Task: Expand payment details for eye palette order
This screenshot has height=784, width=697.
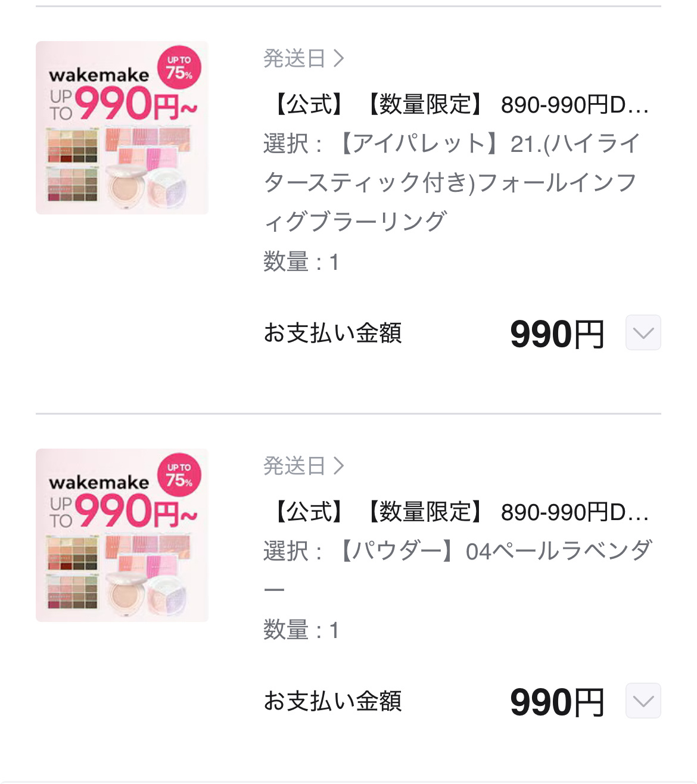Action: point(643,332)
